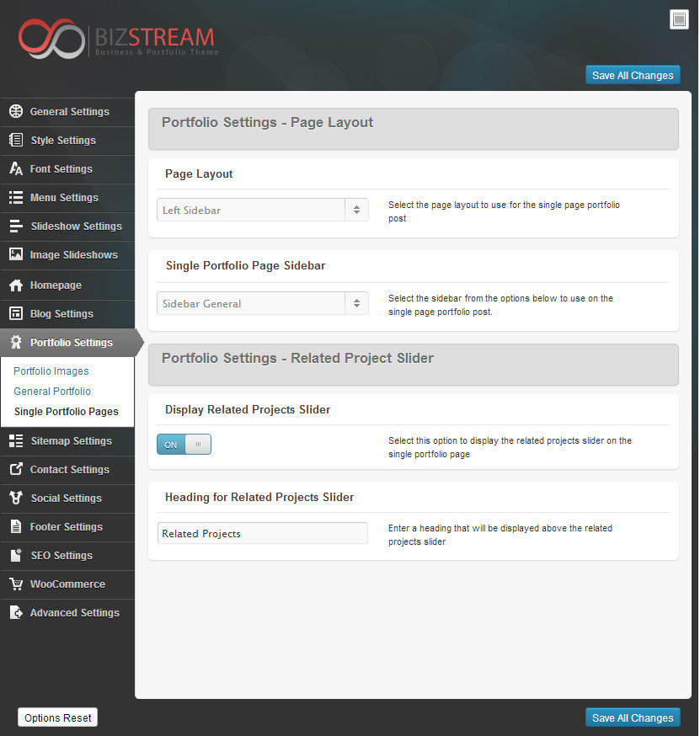700x736 pixels.
Task: Open the General Portfolio submenu link
Action: click(52, 392)
